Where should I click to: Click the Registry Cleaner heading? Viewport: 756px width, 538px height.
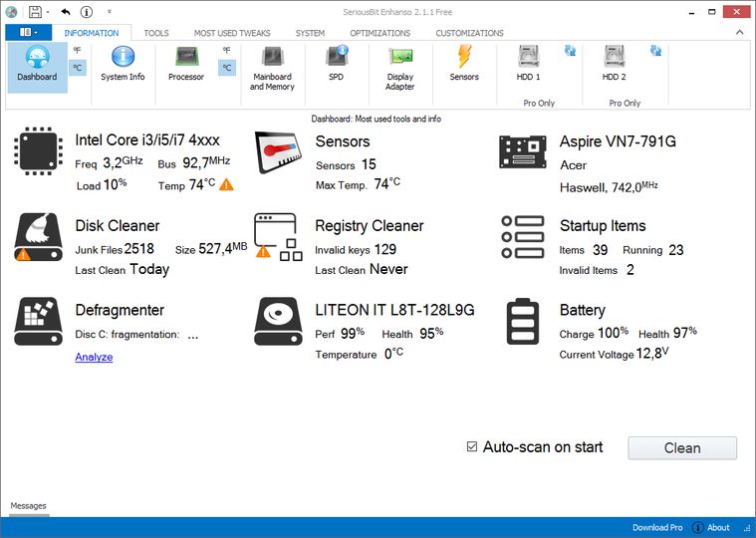click(x=370, y=225)
